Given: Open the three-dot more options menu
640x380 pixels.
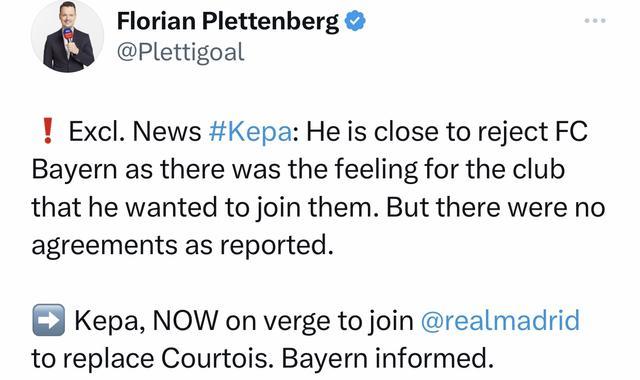Looking at the screenshot, I should tap(595, 20).
